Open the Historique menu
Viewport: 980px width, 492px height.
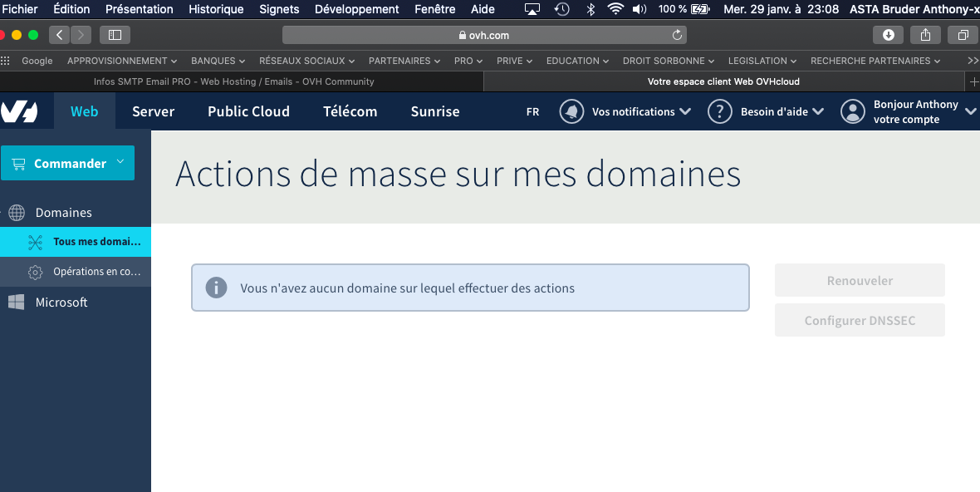point(216,9)
